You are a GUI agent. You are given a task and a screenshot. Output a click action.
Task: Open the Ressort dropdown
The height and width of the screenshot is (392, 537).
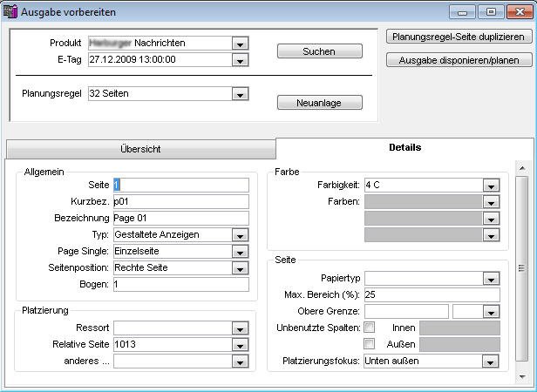240,328
